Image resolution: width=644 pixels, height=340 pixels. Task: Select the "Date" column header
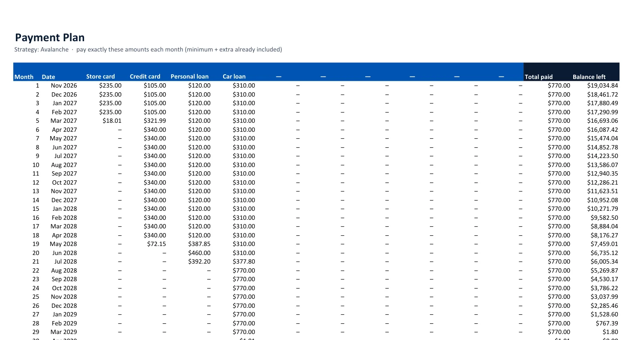tap(48, 77)
